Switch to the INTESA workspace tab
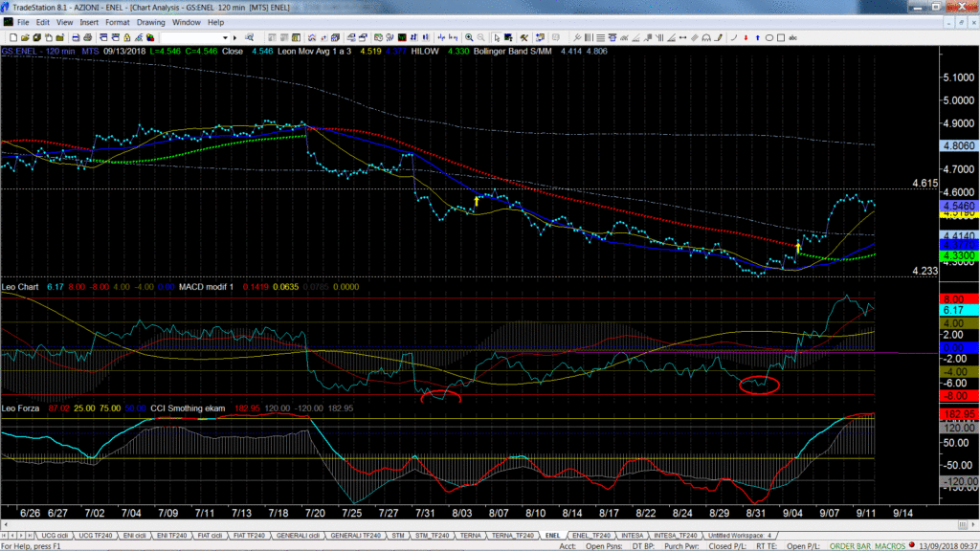 coord(632,536)
